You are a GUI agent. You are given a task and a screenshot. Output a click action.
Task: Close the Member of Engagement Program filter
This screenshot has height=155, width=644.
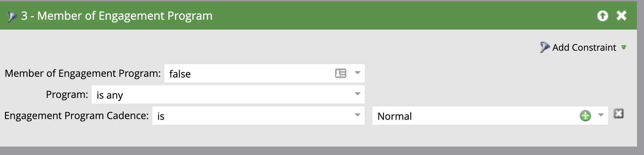click(x=621, y=15)
